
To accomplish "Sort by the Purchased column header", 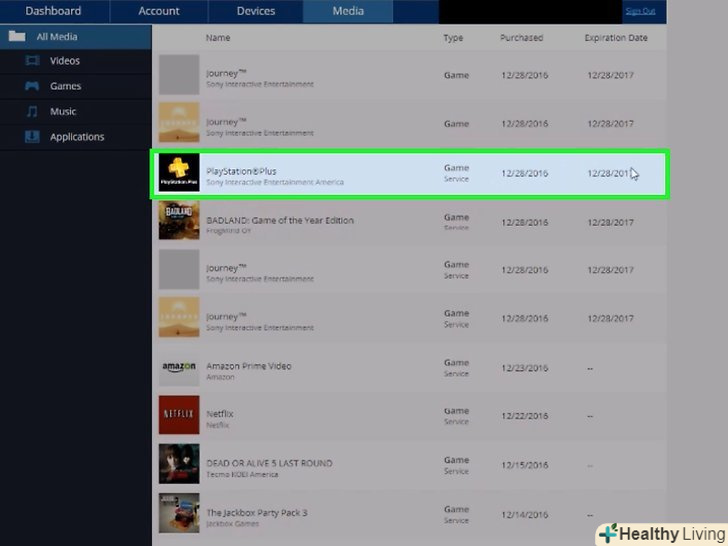I will click(521, 38).
